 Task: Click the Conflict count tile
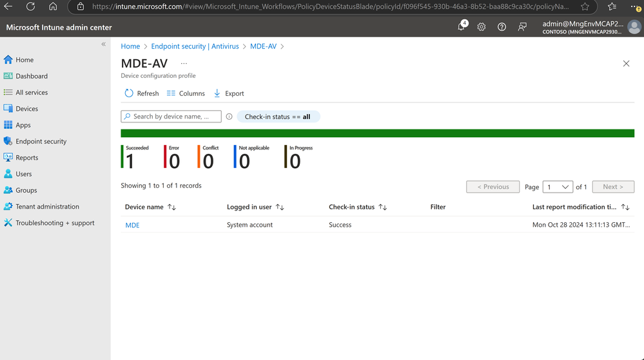(208, 156)
